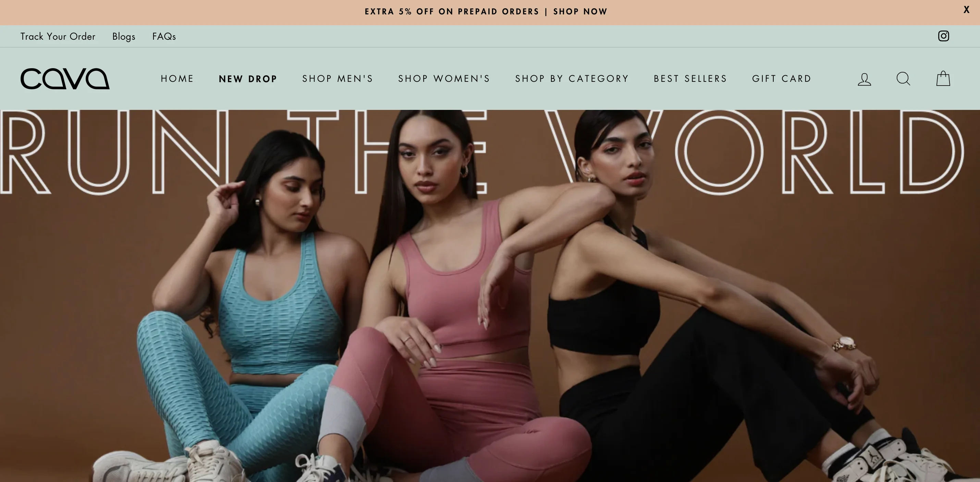Open the New Drop menu item
The image size is (980, 482).
pyautogui.click(x=248, y=79)
